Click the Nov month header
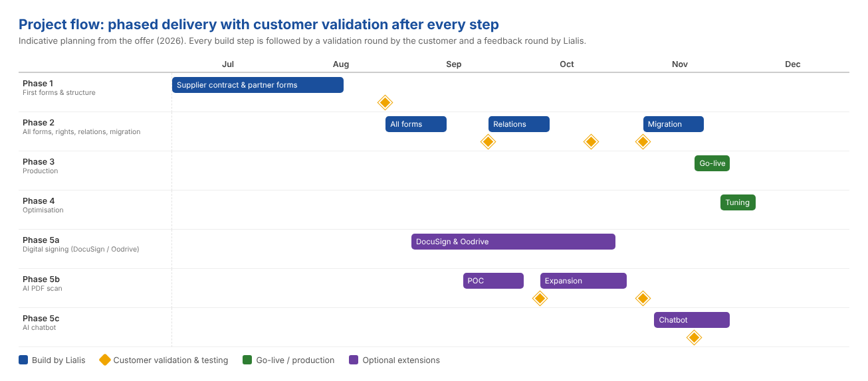Viewport: 868px width, 381px height. (x=680, y=64)
